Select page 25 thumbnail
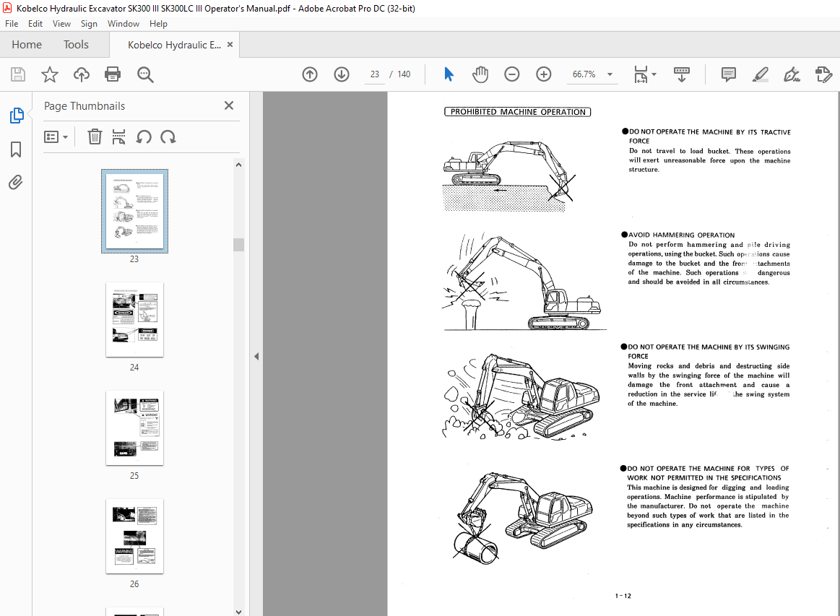Image resolution: width=840 pixels, height=616 pixels. tap(134, 428)
